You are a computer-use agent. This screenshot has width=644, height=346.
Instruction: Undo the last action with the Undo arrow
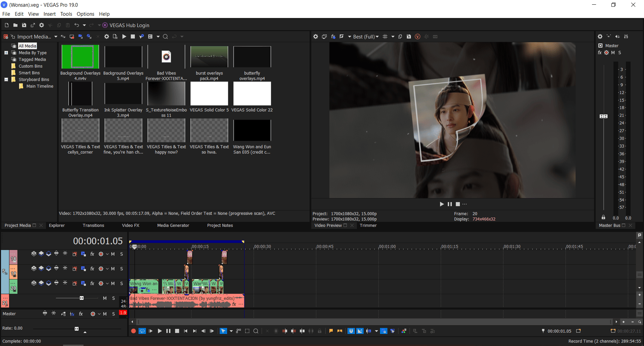(x=76, y=25)
